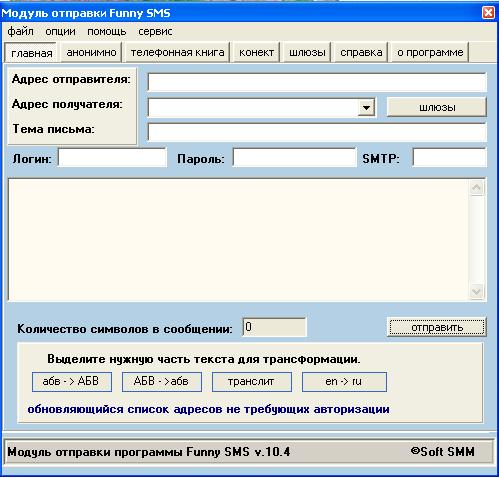Select the конект tab
The image size is (499, 478).
point(256,52)
